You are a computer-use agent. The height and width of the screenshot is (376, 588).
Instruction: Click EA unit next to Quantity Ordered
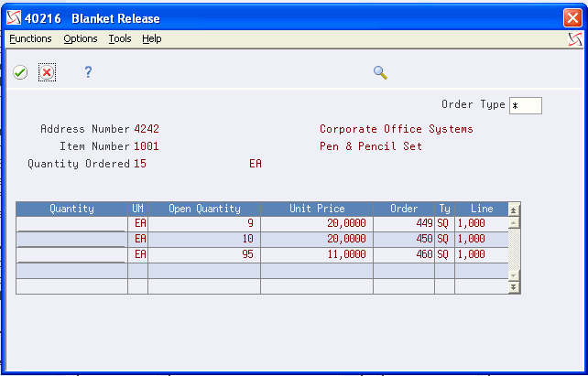pyautogui.click(x=256, y=164)
